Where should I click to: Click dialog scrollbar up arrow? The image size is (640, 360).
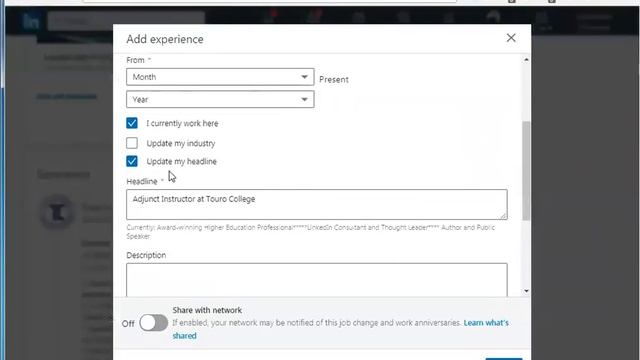pyautogui.click(x=526, y=60)
